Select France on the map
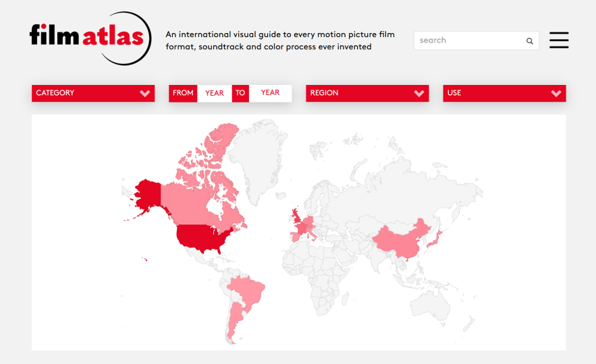Viewport: 596px width, 364px height. tap(302, 228)
